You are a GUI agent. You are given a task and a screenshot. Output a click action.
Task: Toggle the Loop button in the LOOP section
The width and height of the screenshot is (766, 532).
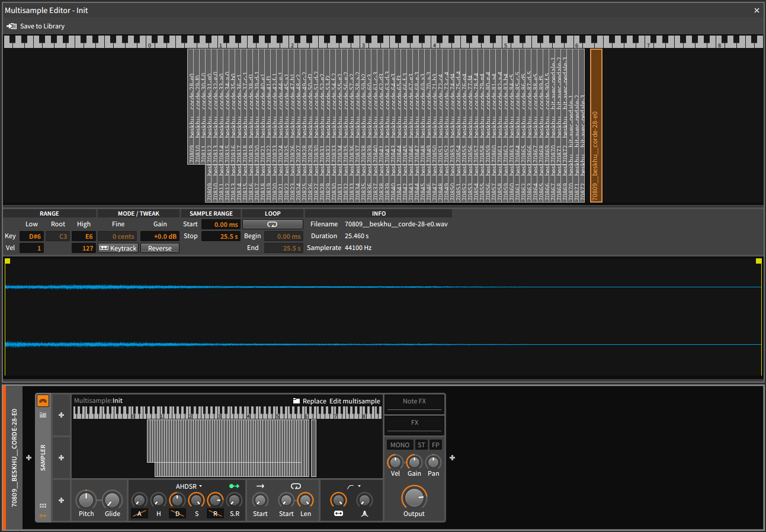click(273, 224)
